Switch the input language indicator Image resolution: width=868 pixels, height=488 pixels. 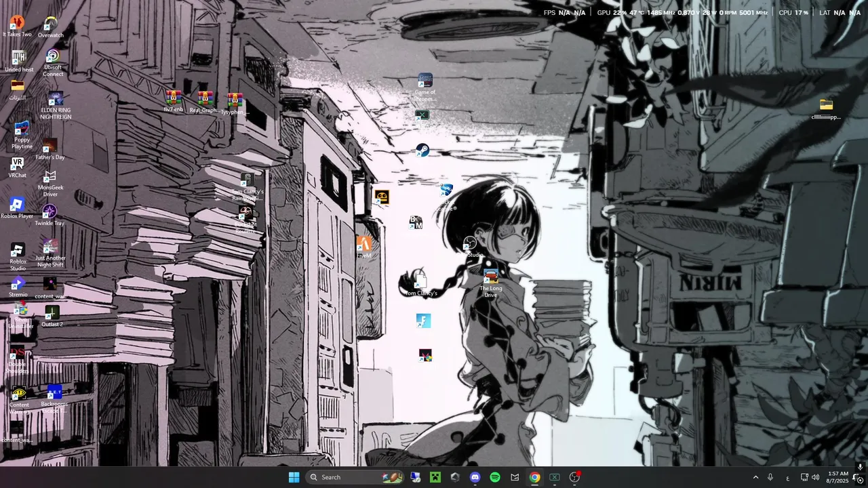[787, 477]
